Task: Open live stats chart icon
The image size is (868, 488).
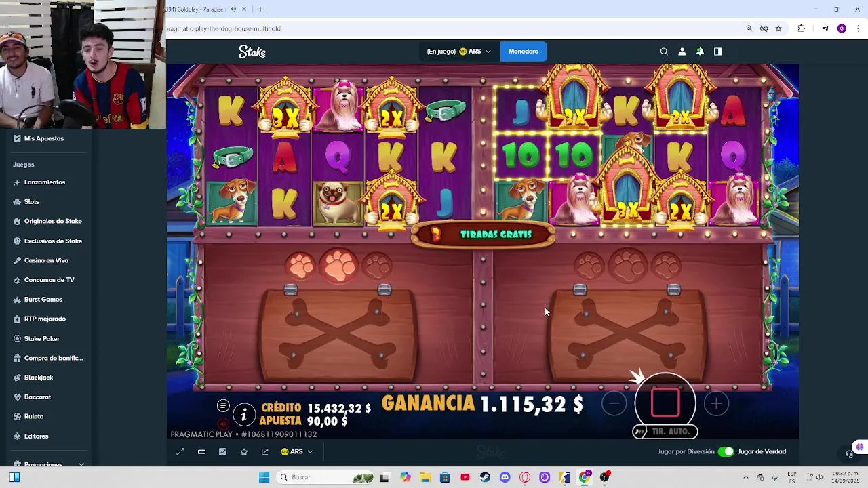Action: coord(222,452)
